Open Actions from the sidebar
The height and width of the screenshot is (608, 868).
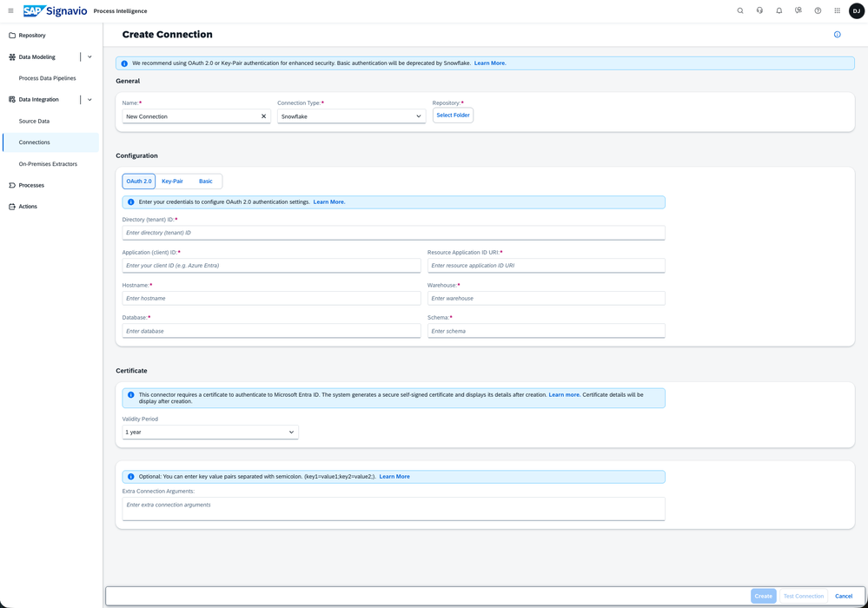click(x=29, y=206)
